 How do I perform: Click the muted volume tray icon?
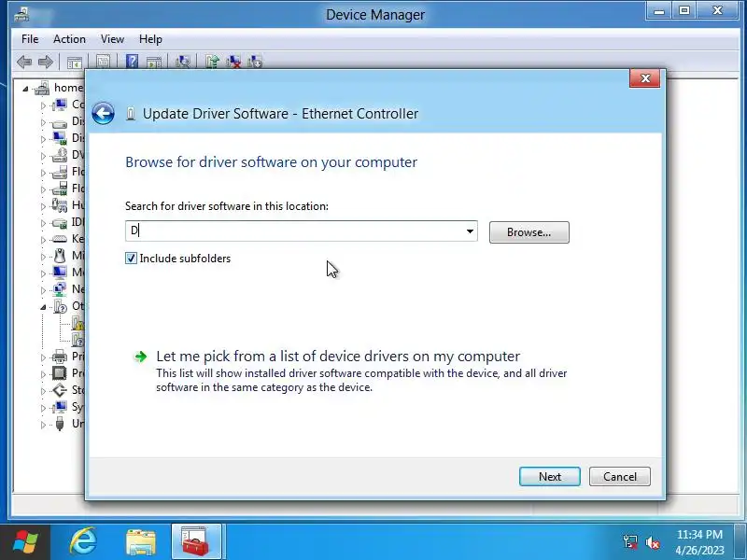pyautogui.click(x=652, y=542)
